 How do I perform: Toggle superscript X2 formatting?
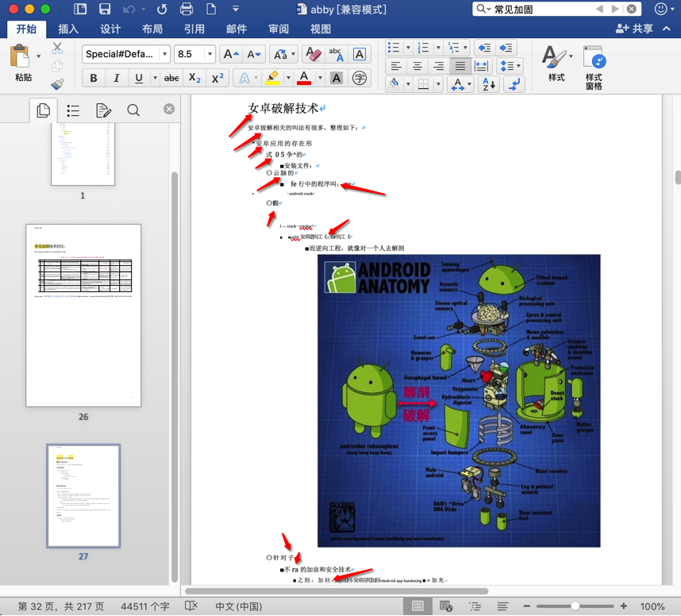pyautogui.click(x=217, y=79)
